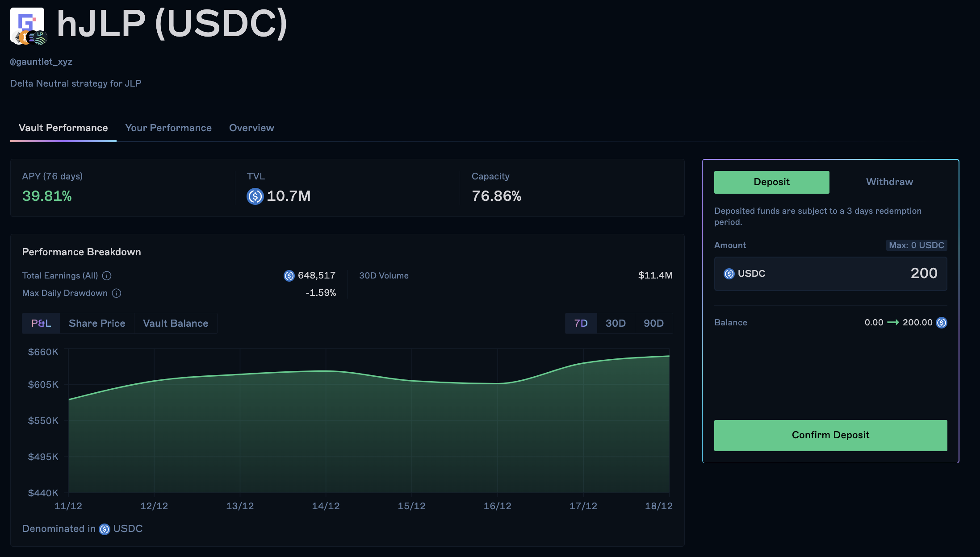The height and width of the screenshot is (557, 980).
Task: Click the USDC icon beside Denominated in
Action: 104,529
